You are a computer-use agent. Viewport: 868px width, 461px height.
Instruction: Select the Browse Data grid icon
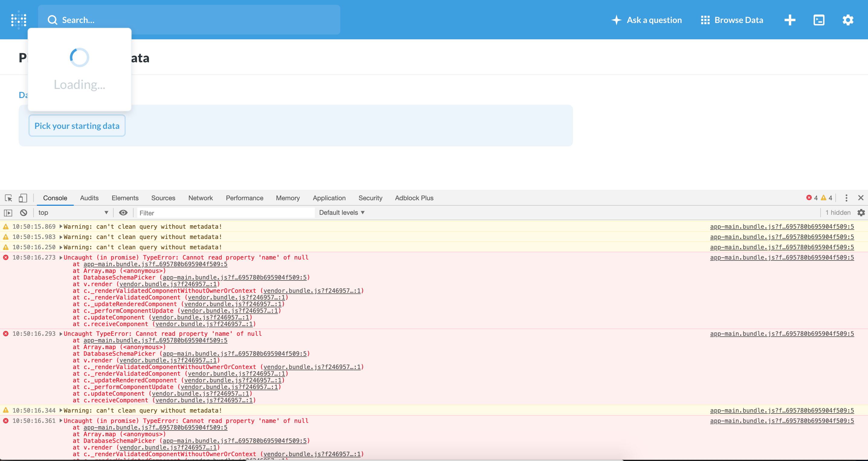[706, 20]
